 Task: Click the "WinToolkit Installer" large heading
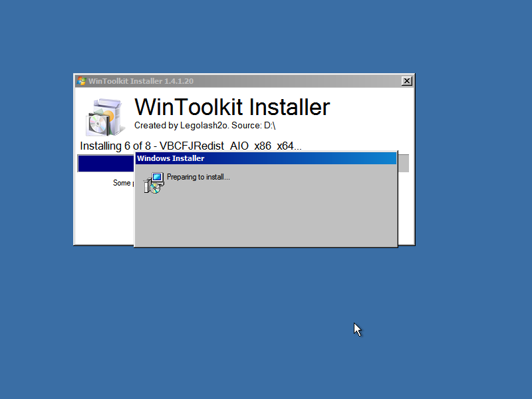[232, 107]
